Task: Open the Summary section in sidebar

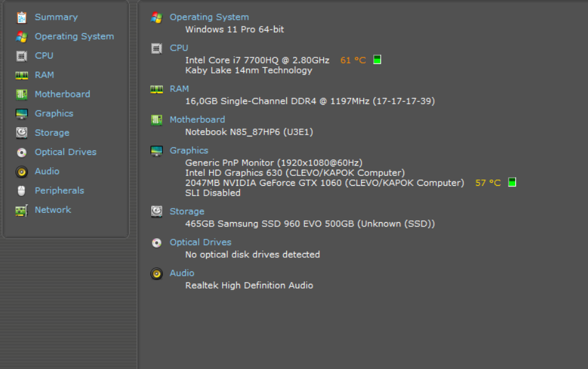Action: click(x=56, y=17)
